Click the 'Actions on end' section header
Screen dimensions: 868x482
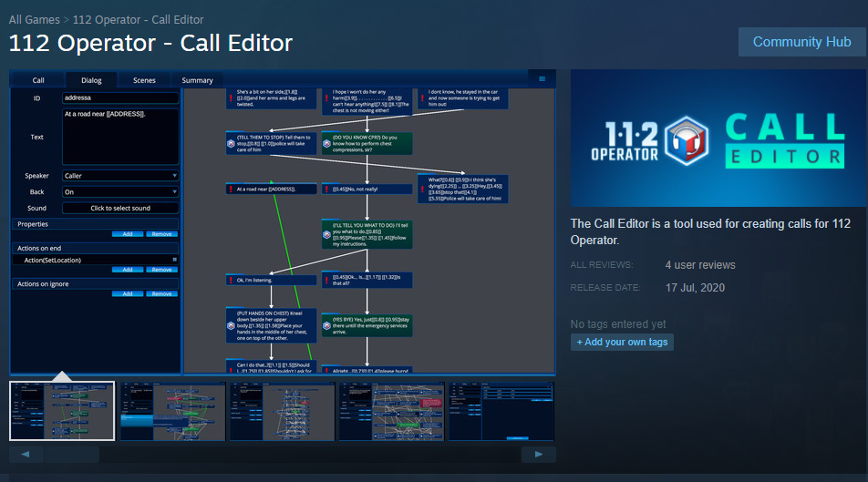coord(95,249)
